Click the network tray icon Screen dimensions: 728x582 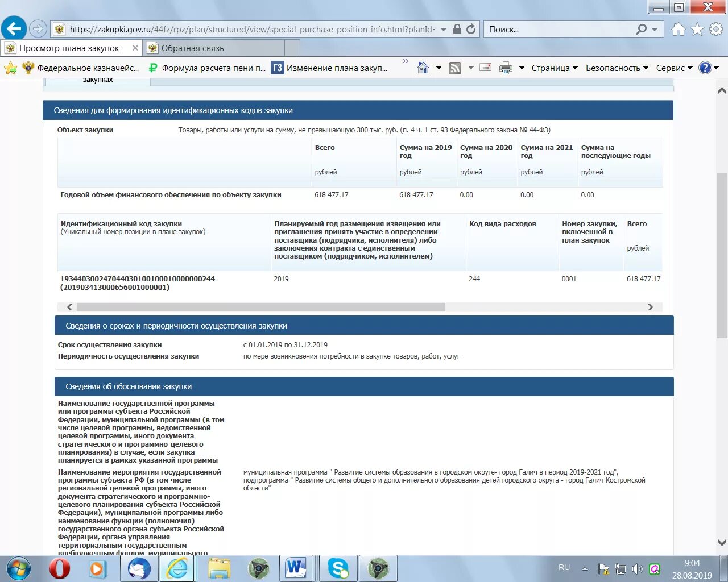coord(621,569)
